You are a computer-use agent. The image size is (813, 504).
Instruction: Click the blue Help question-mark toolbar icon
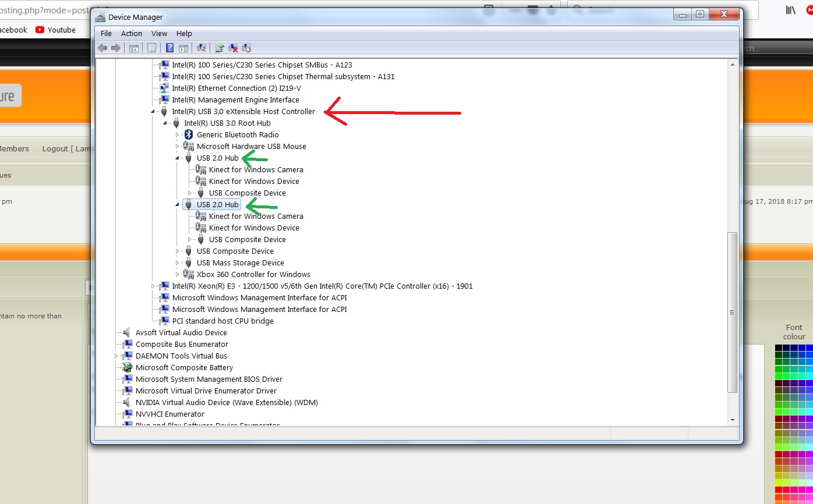[x=169, y=48]
